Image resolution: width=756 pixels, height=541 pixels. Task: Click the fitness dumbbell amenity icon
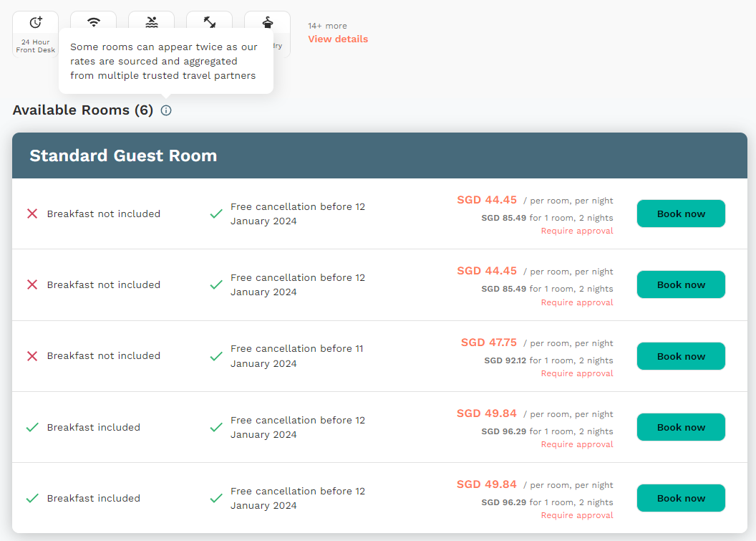tap(210, 22)
